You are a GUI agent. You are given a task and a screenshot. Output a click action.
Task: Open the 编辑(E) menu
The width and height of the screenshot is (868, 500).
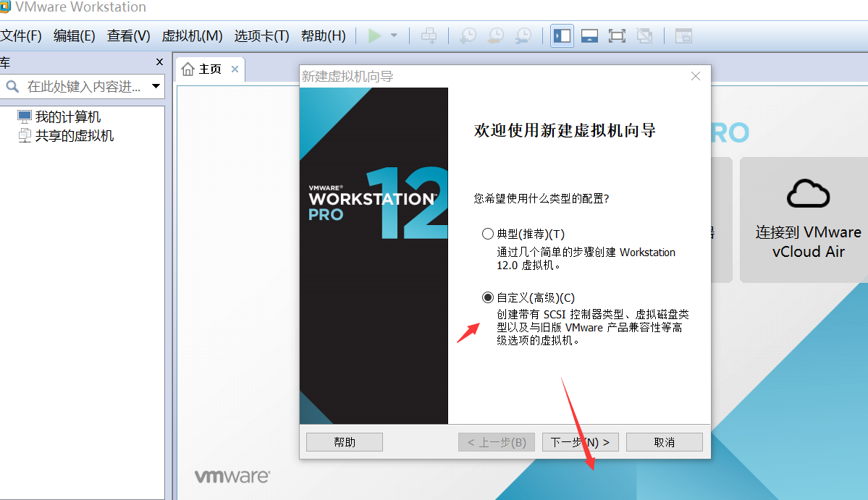(74, 36)
